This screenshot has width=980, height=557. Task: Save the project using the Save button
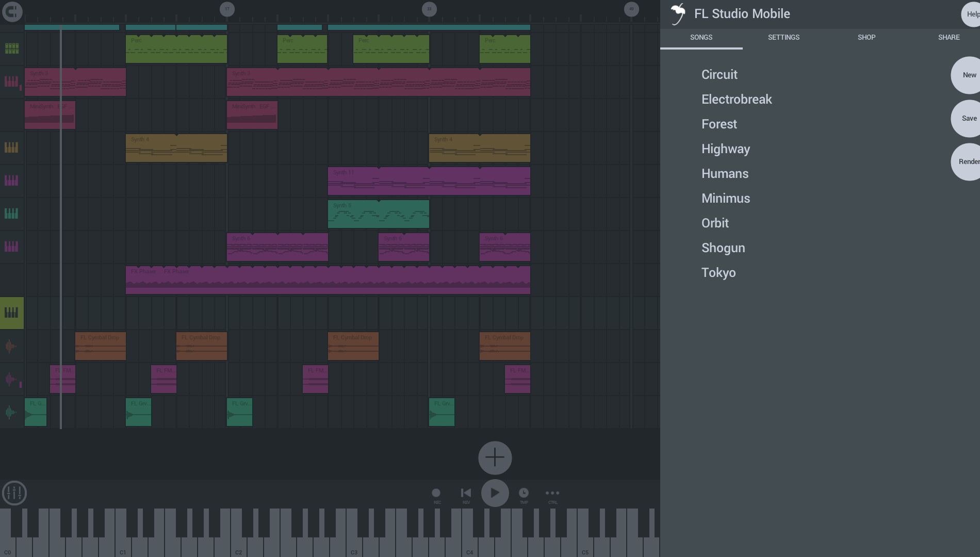click(968, 118)
